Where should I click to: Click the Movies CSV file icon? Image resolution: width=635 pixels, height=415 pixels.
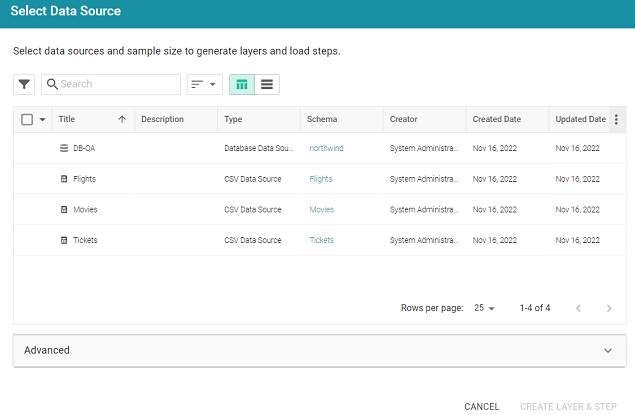64,210
